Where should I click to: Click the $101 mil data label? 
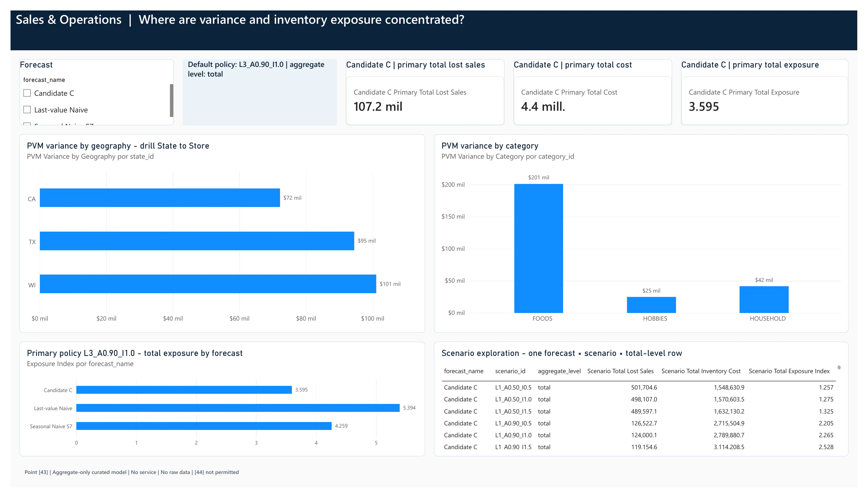[390, 284]
